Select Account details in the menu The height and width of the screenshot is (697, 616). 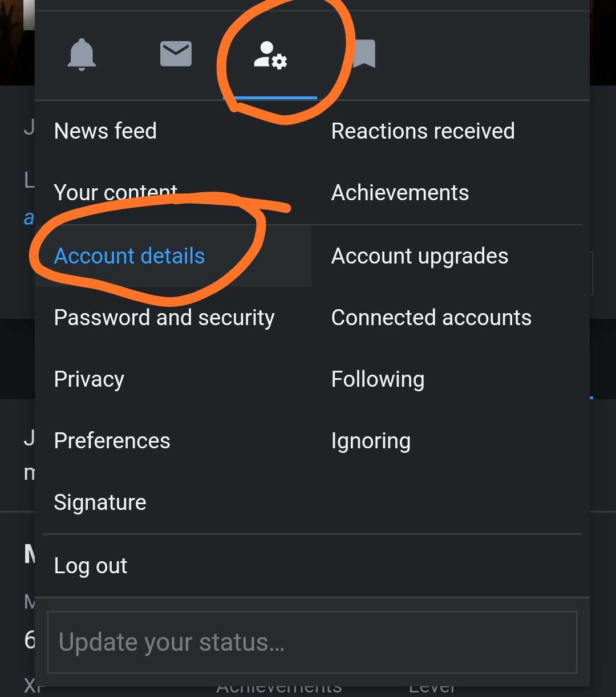pos(129,256)
